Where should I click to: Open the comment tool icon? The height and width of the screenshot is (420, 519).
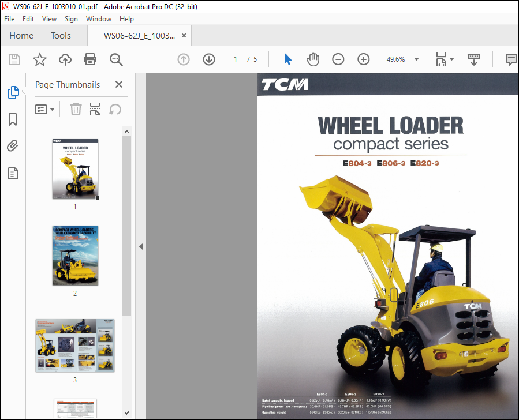pyautogui.click(x=511, y=59)
